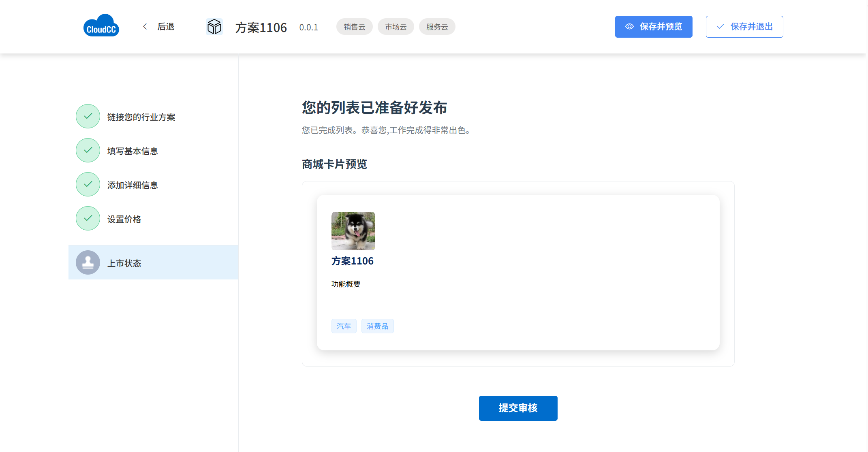Click 方案1106 title on the preview card
Screen dimensions: 868x452
point(352,261)
